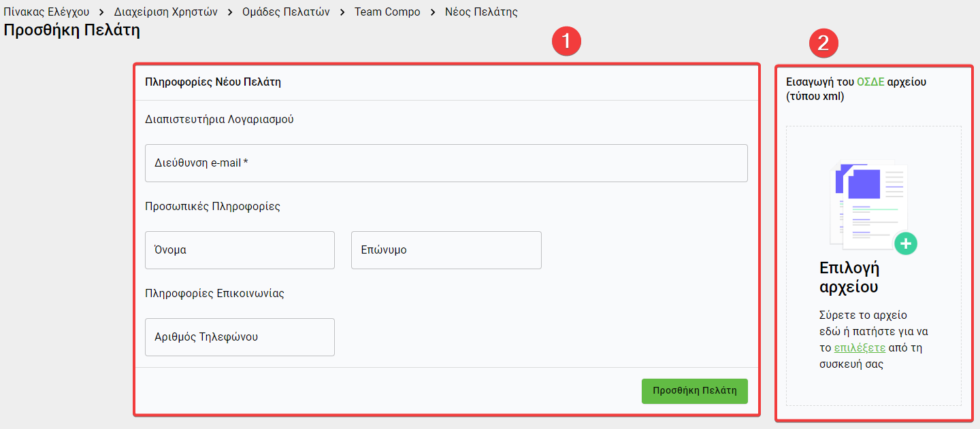The width and height of the screenshot is (980, 429).
Task: Open Πίνακας Ελέγχου from the breadcrumb
Action: click(46, 12)
